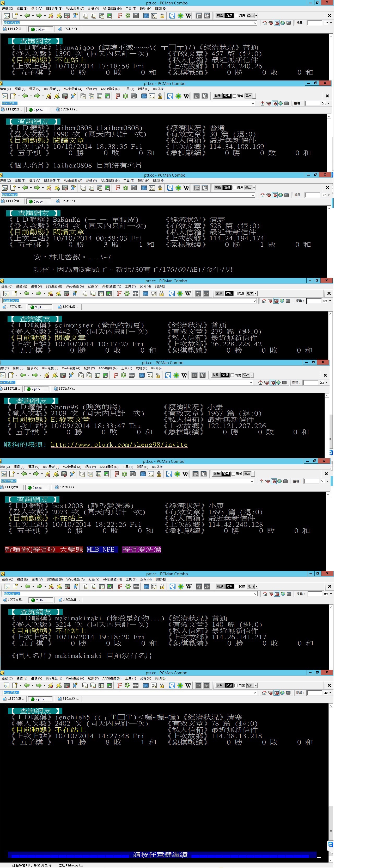Open 連線 (C) menu in liunwaiqoo window

[x=7, y=9]
